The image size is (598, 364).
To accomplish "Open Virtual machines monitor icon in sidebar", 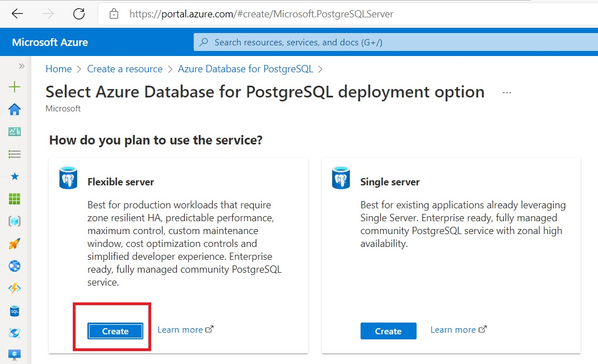I will 15,355.
